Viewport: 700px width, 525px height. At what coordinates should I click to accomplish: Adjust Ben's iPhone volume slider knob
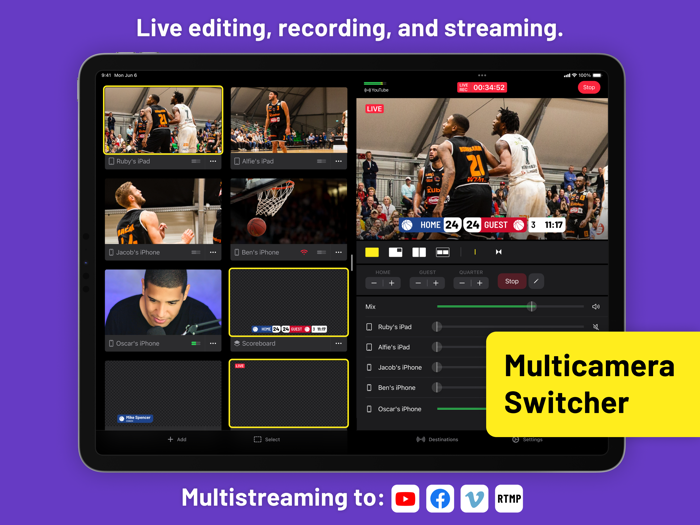pos(437,388)
